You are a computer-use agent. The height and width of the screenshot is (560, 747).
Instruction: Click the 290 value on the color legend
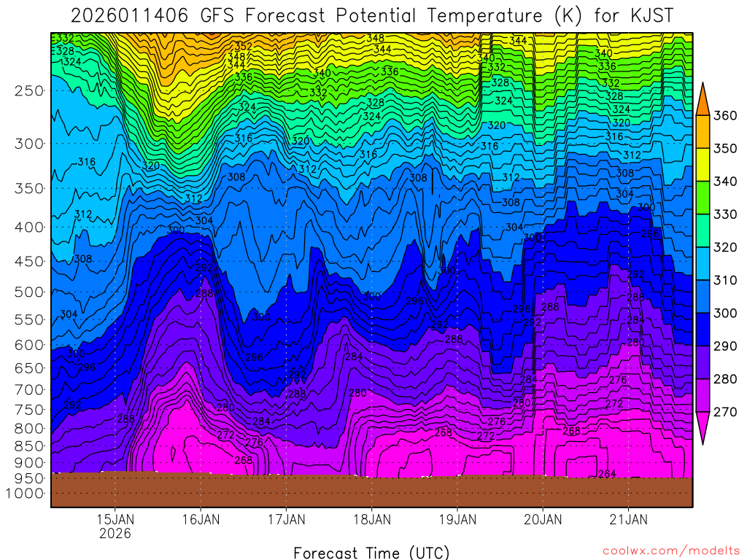(725, 346)
